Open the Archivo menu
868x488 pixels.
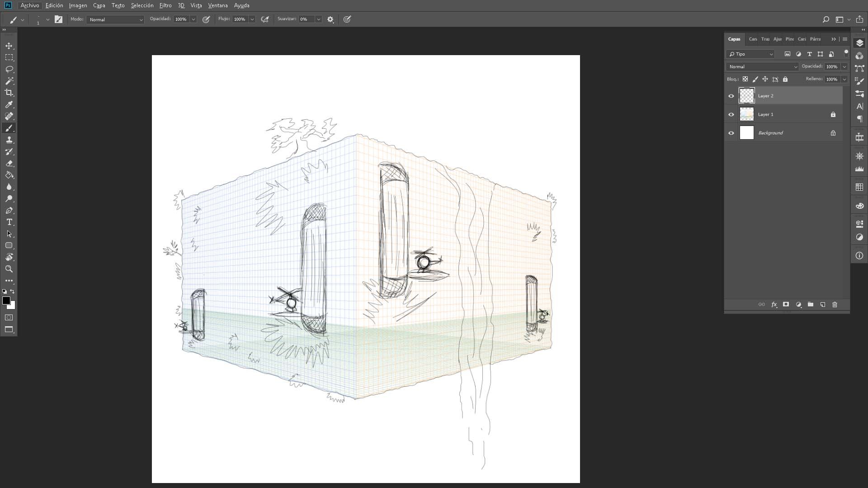pyautogui.click(x=30, y=5)
